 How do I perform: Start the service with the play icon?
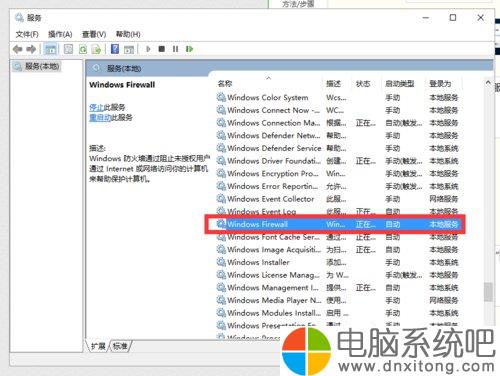point(148,49)
